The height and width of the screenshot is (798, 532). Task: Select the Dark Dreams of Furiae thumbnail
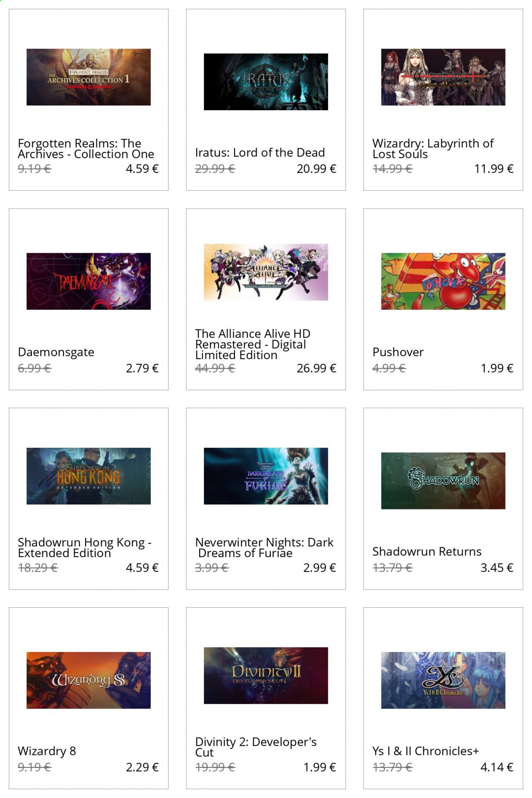(x=266, y=476)
